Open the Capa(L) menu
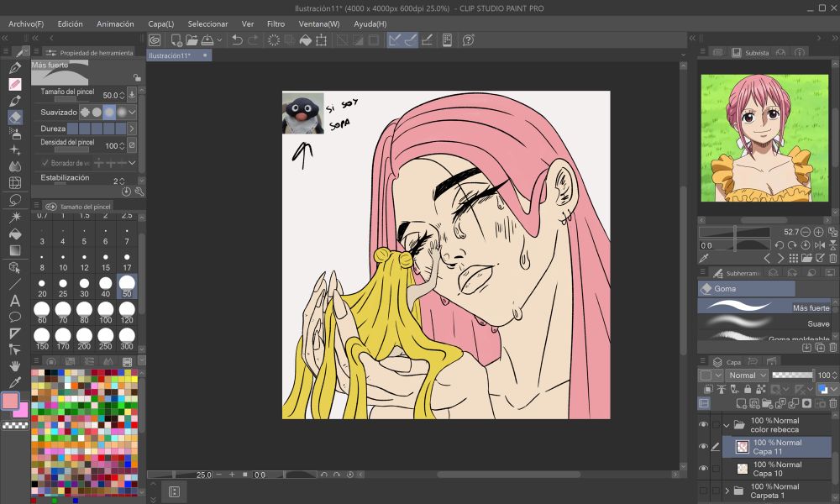Screen dimensions: 840x504 pyautogui.click(x=161, y=24)
